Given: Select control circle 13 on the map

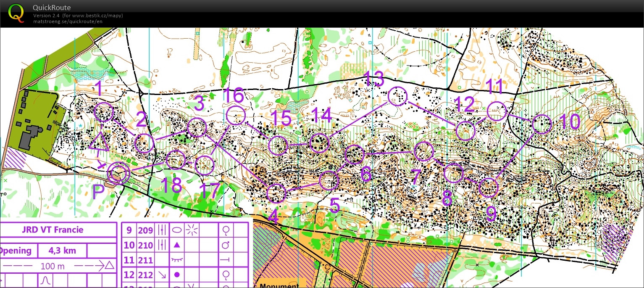Looking at the screenshot, I should click(x=397, y=96).
